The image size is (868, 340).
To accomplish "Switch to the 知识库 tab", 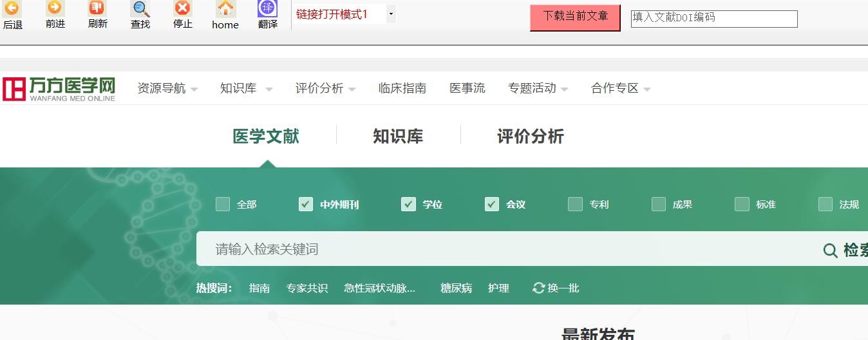I will point(398,137).
